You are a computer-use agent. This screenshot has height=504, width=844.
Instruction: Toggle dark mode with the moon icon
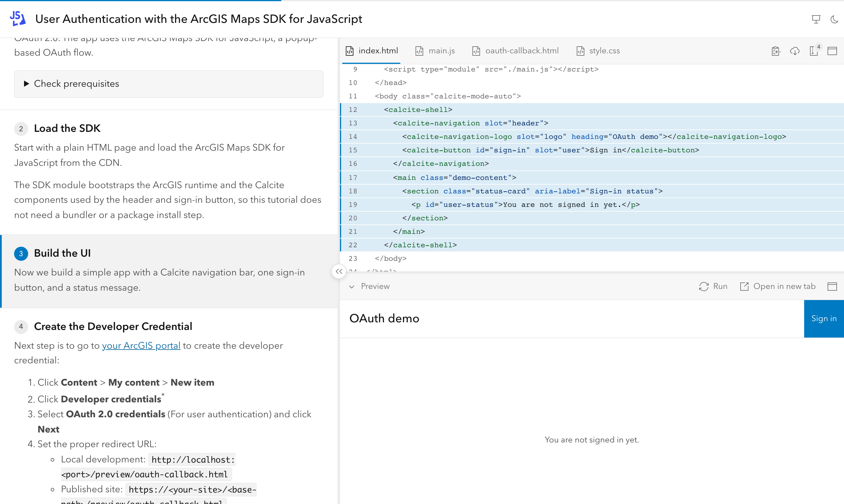click(x=834, y=19)
